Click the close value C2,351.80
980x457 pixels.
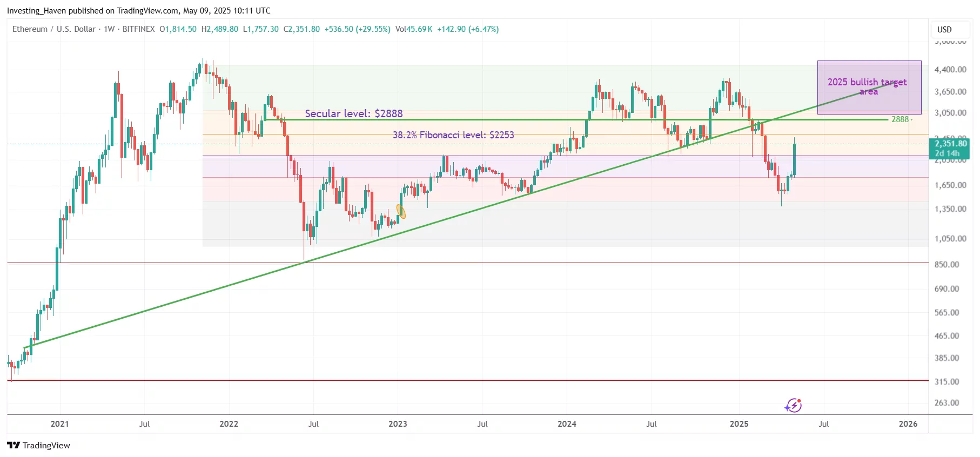(x=301, y=29)
